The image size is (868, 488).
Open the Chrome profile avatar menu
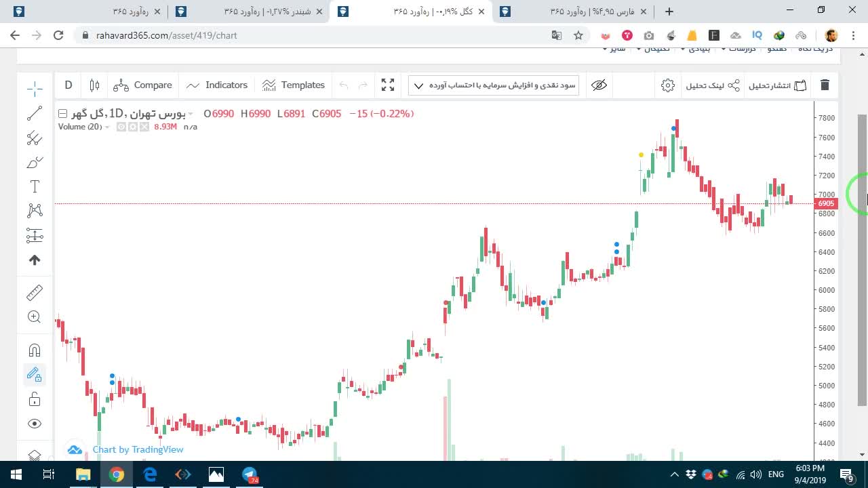(831, 35)
